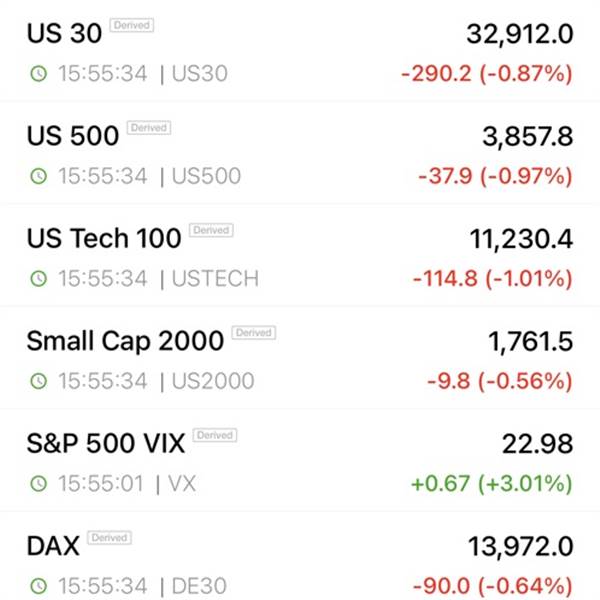
Task: Click the clock icon in the US 500 row
Action: [x=38, y=176]
